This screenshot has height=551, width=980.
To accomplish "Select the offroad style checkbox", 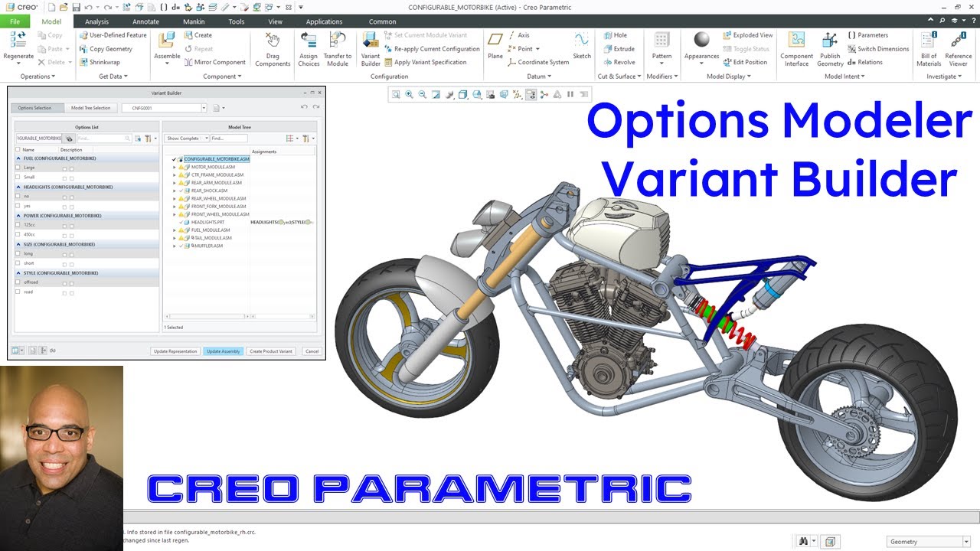I will pos(18,282).
